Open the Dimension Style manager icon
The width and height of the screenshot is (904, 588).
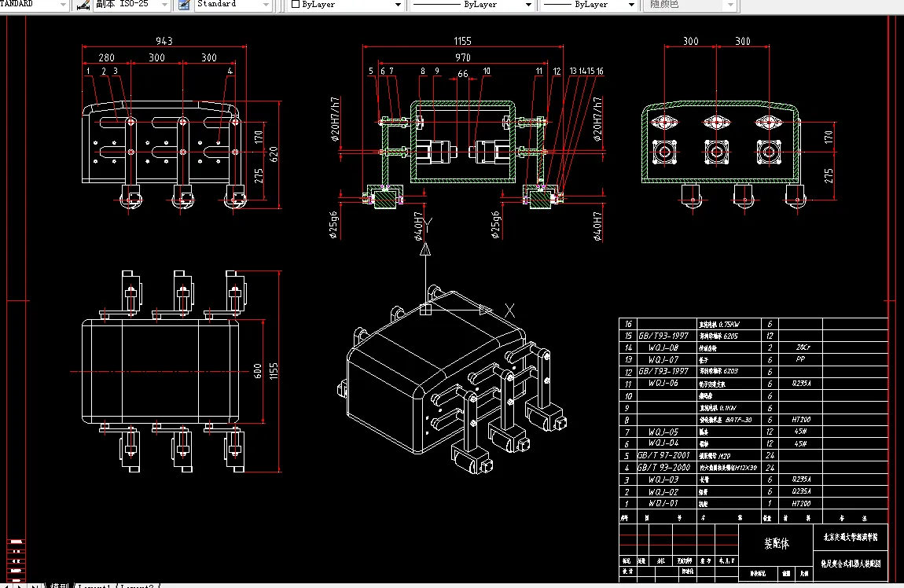point(83,5)
